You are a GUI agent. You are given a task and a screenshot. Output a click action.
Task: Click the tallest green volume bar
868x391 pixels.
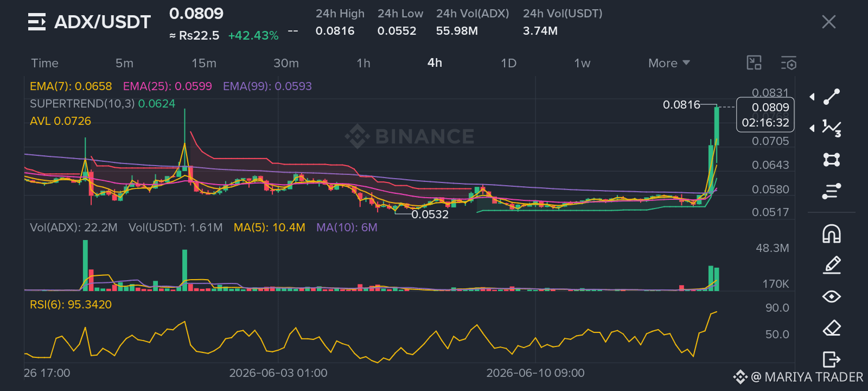pos(85,266)
